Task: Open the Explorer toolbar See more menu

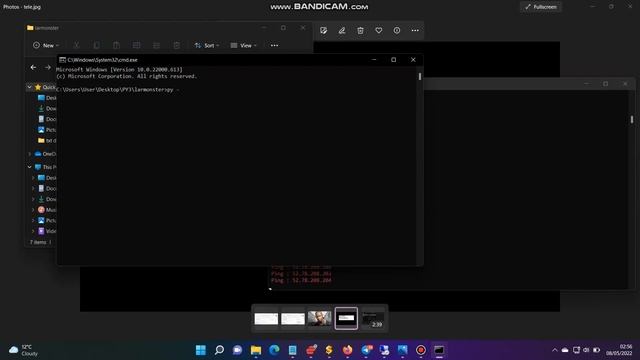Action: click(275, 45)
